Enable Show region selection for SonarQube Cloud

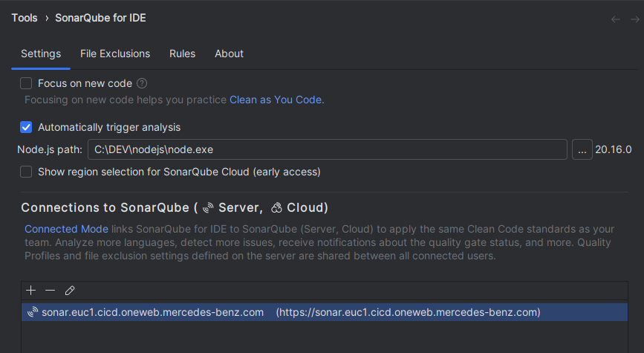coord(26,172)
